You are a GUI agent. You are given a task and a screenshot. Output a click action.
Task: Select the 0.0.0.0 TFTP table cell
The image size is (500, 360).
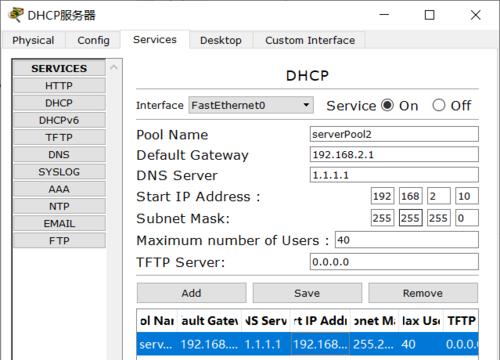click(461, 344)
